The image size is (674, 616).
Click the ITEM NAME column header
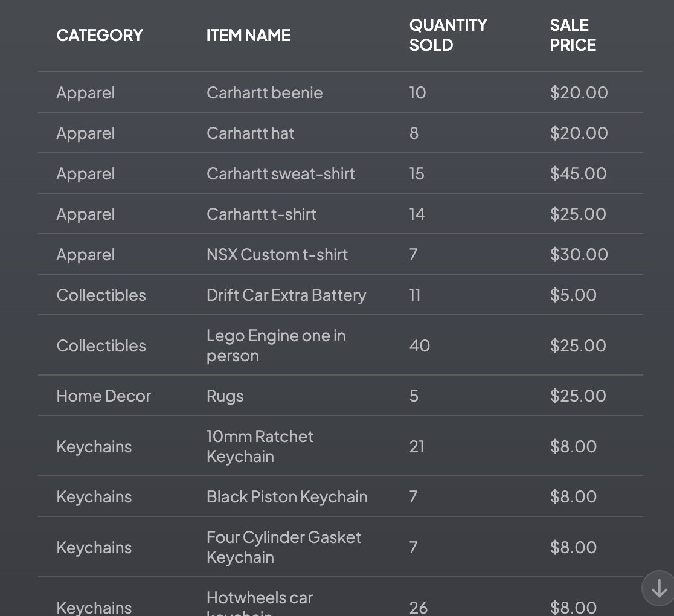248,35
